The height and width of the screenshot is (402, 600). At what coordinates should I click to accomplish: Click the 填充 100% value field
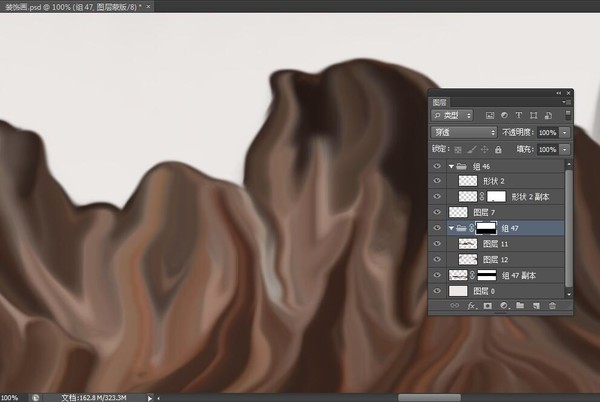click(x=548, y=150)
